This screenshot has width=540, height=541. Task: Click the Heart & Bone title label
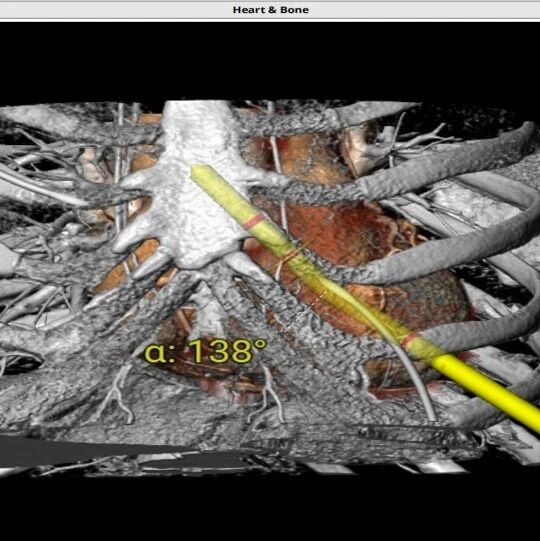pyautogui.click(x=271, y=10)
